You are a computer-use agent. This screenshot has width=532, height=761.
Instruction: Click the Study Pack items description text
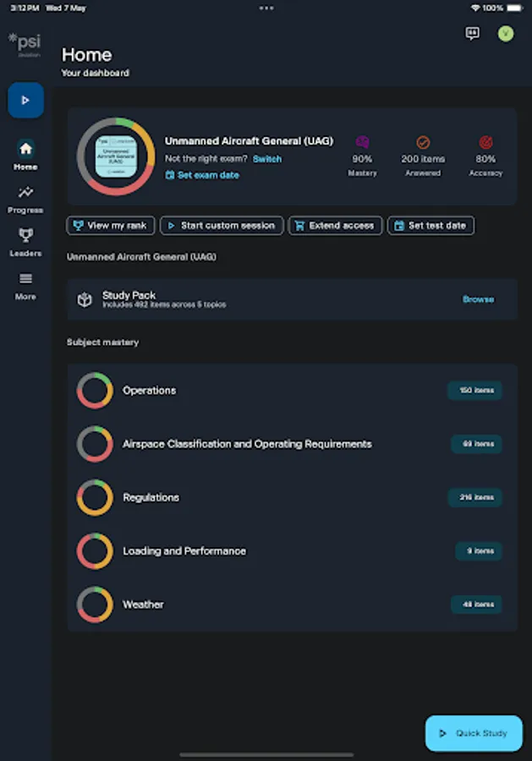[164, 304]
